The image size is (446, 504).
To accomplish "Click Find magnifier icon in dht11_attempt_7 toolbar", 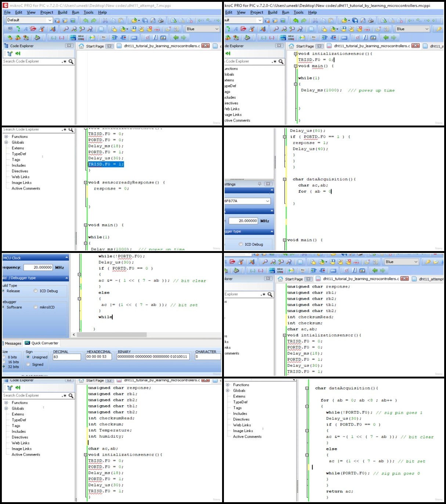I will (x=66, y=29).
